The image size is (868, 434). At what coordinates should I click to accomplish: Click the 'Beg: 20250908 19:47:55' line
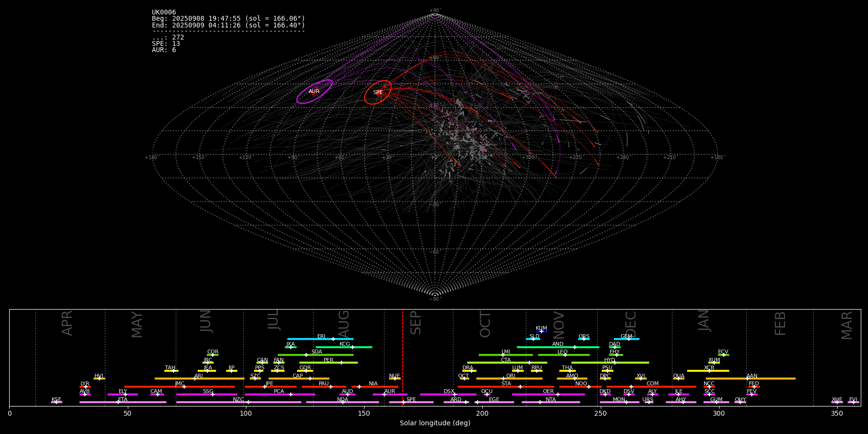point(229,19)
